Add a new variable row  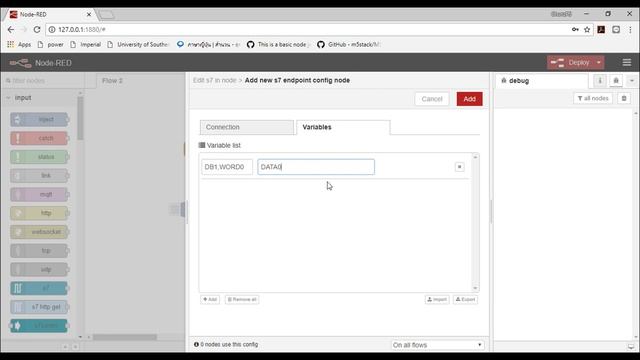(210, 300)
